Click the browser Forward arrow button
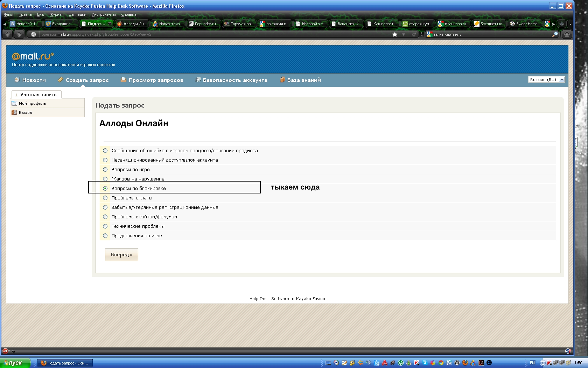The height and width of the screenshot is (368, 588). 20,34
